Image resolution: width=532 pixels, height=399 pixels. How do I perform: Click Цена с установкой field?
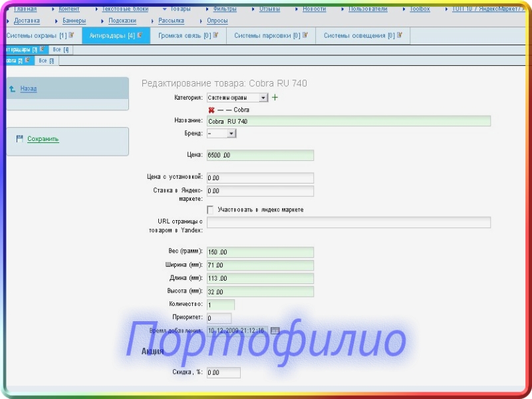pyautogui.click(x=260, y=178)
